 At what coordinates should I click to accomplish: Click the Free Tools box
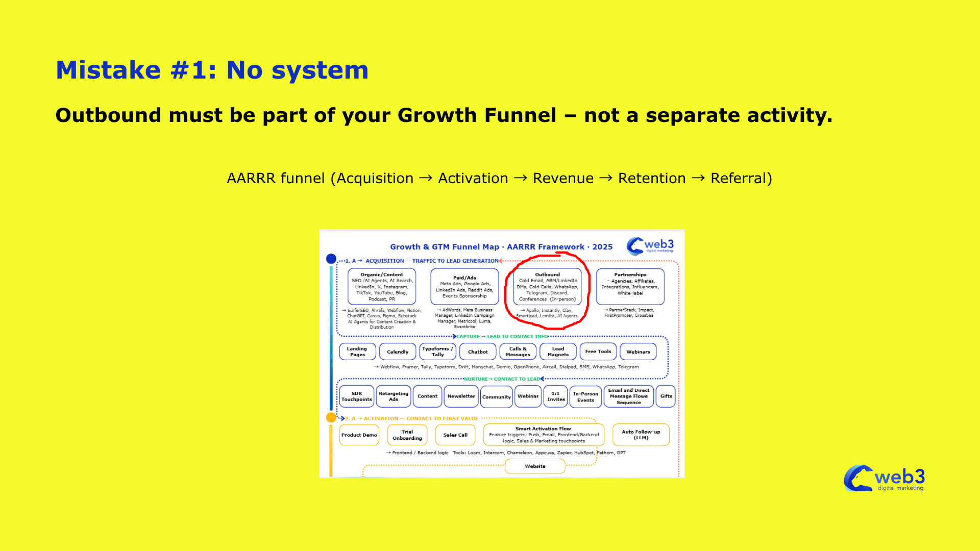(x=598, y=352)
